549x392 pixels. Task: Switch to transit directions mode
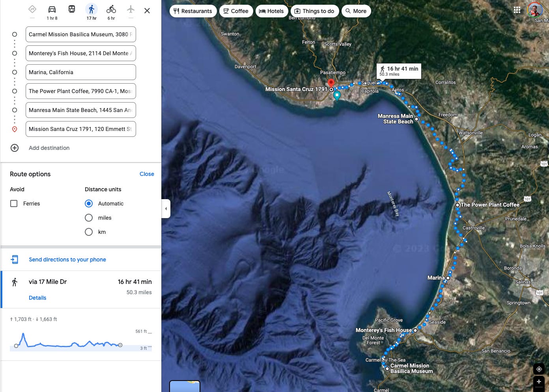[x=72, y=9]
